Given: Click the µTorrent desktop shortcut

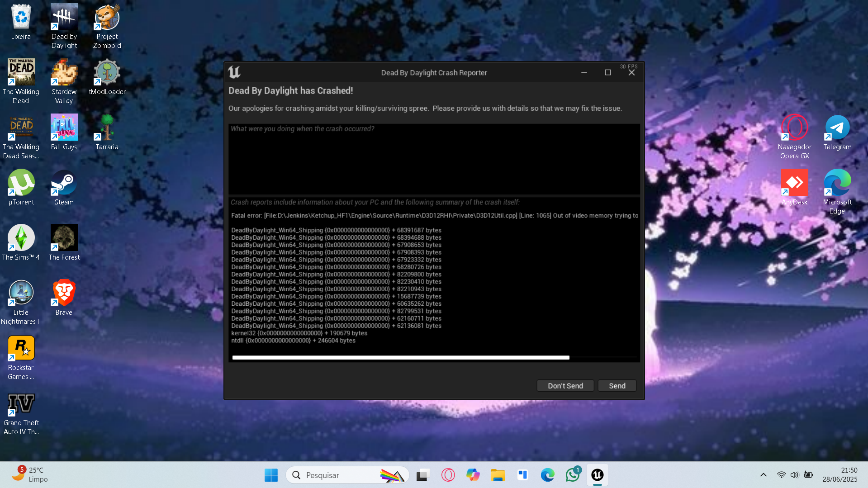Looking at the screenshot, I should coord(21,187).
